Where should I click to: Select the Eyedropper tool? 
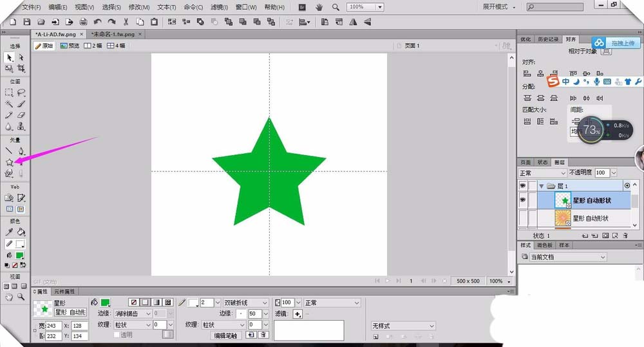point(9,232)
